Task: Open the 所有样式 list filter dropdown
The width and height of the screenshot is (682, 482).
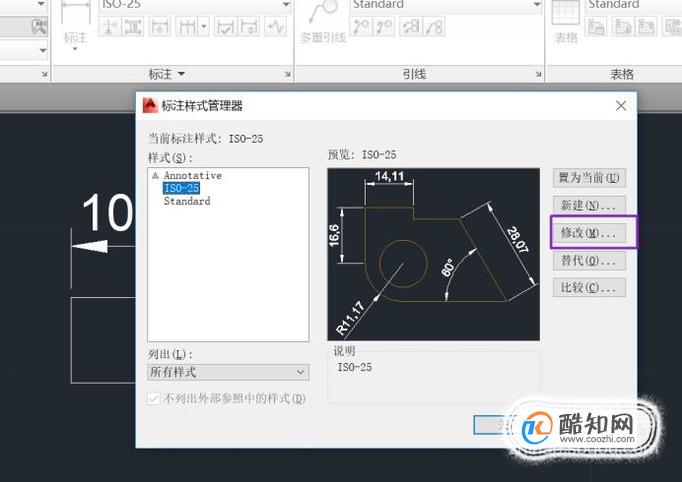Action: point(228,372)
